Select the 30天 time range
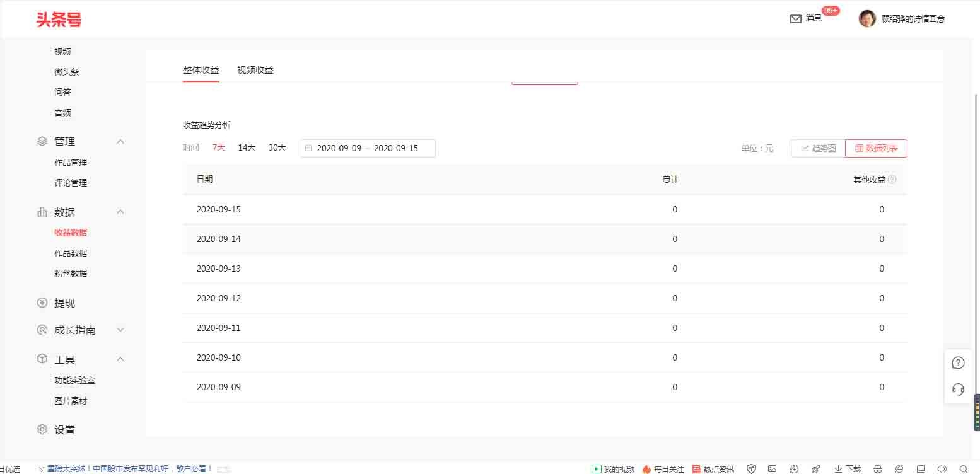 (x=277, y=147)
